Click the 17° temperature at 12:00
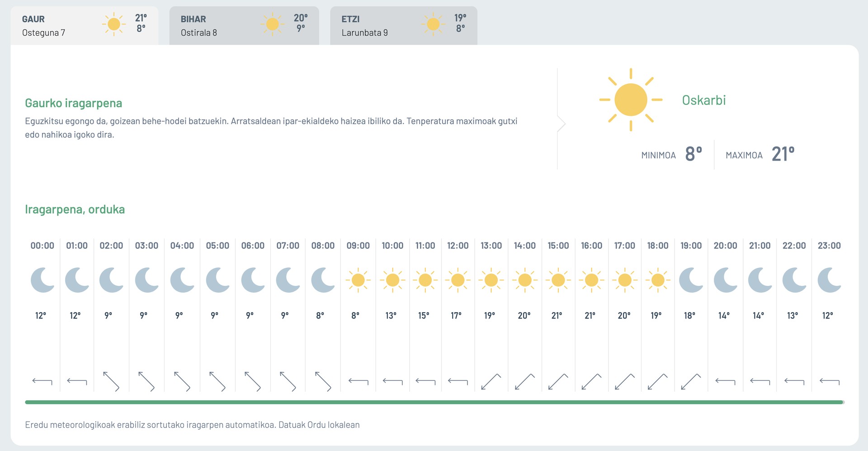Viewport: 868px width, 451px height. click(456, 315)
